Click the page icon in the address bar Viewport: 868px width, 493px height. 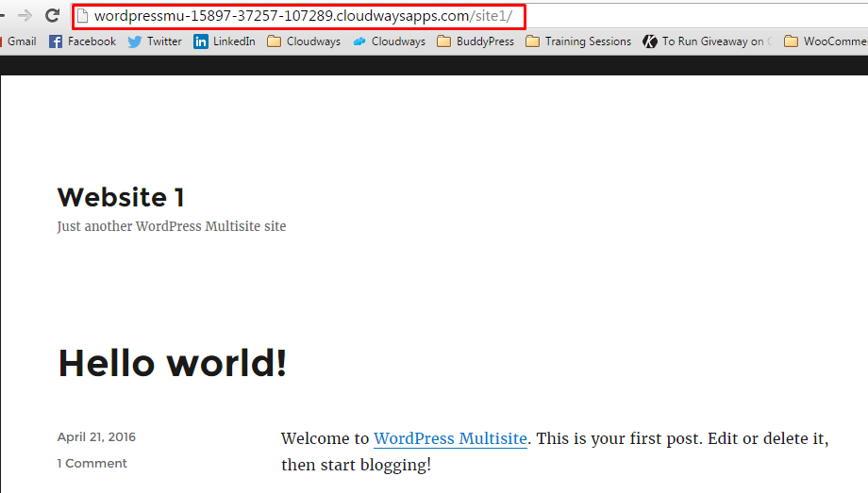(x=82, y=16)
